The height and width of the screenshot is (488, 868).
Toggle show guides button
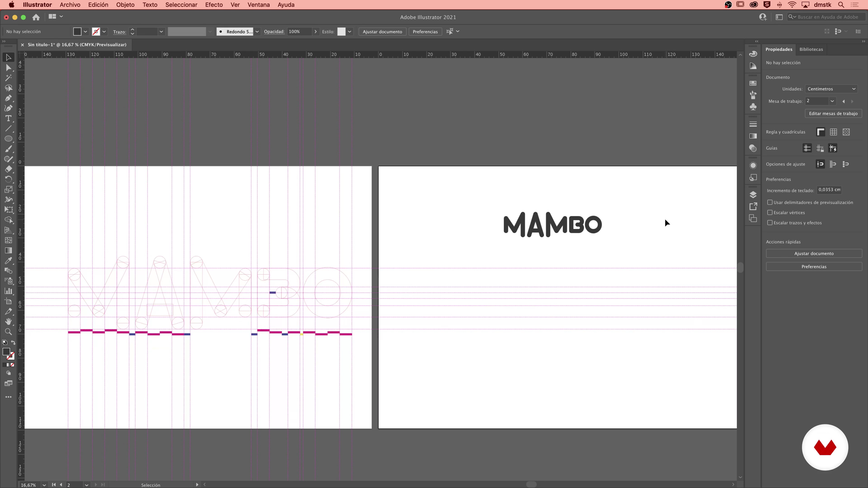(x=807, y=148)
